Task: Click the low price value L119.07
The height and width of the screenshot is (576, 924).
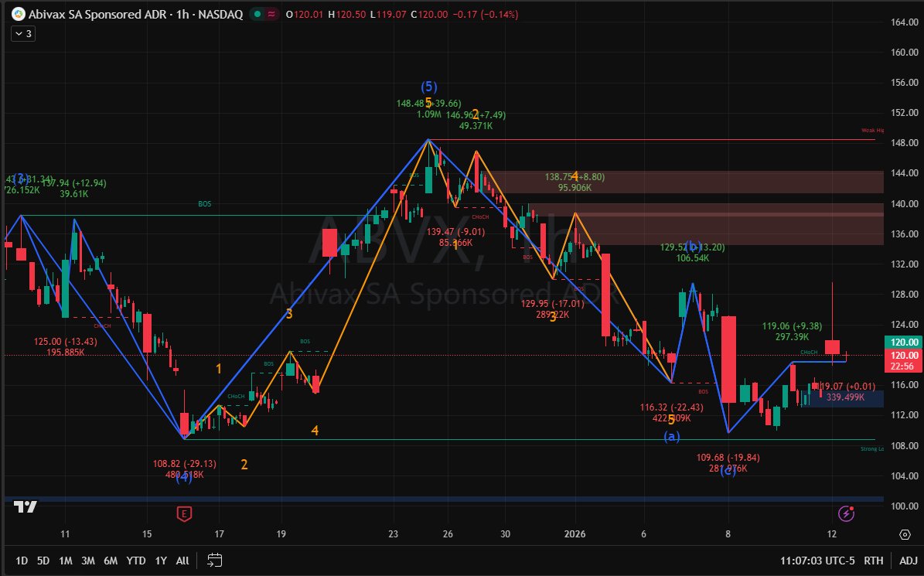Action: [x=388, y=14]
